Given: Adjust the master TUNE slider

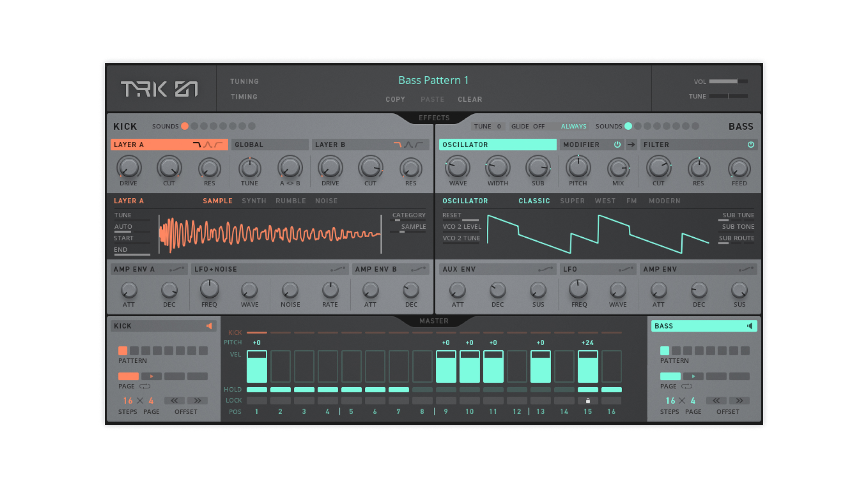Looking at the screenshot, I should click(728, 96).
